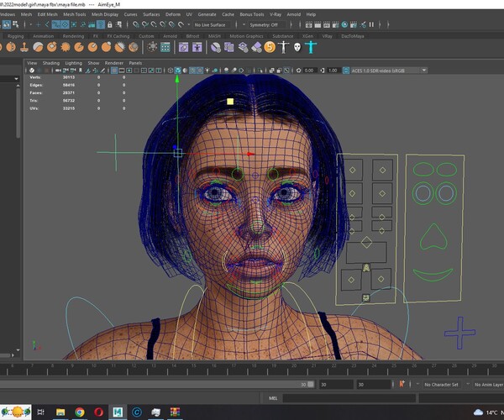Open the ACES 1.0 SDR-video view transform dropdown
Screen dimensions: 504x420
(389, 71)
